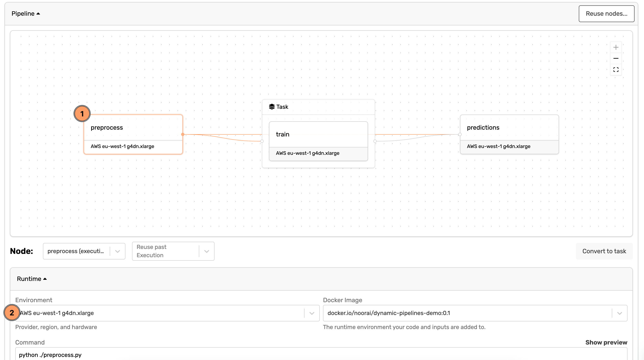Screen dimensions: 644x360
Task: Open the Docker Image dropdown
Action: 619,313
